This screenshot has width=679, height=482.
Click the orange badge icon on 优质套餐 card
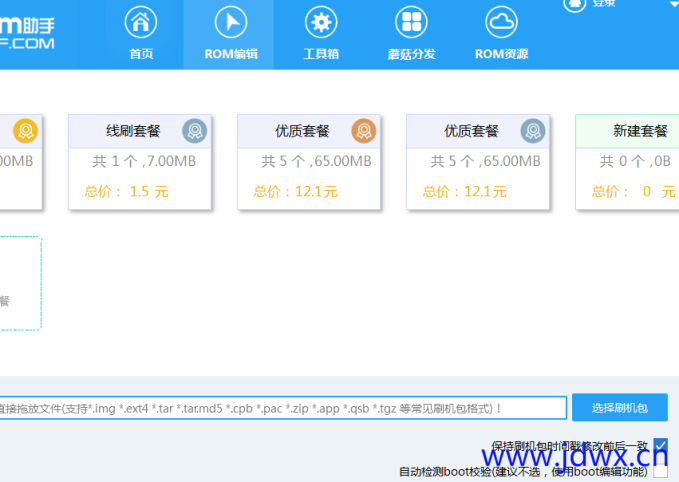coord(364,131)
